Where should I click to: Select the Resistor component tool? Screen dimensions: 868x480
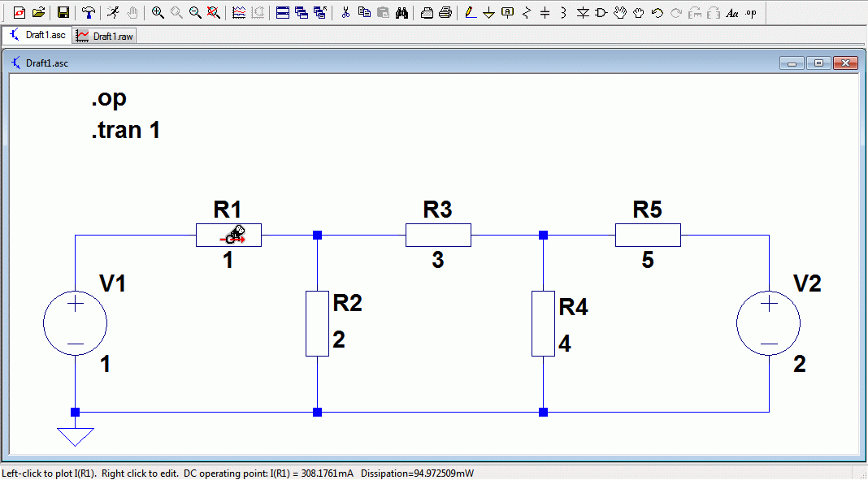coord(527,12)
